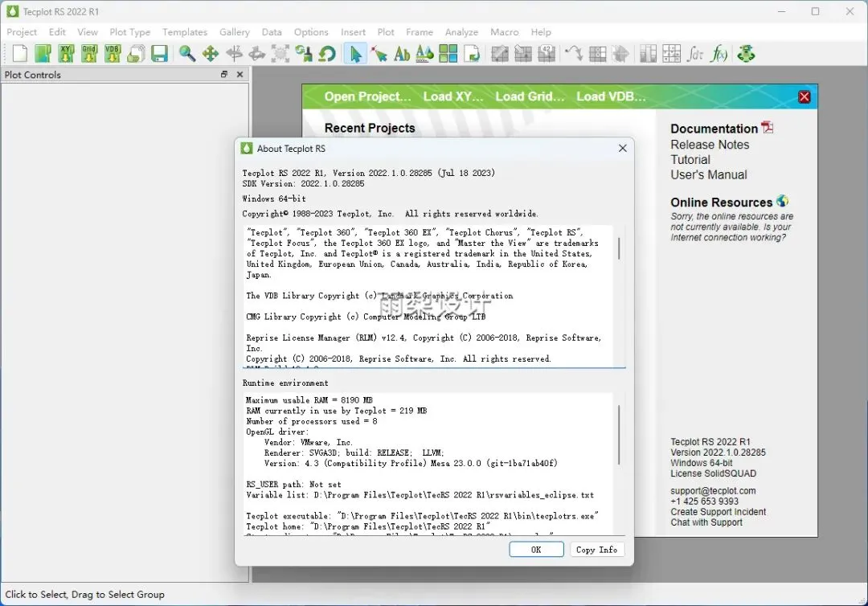Screen dimensions: 868x606
Task: Click Load VDB... on welcome banner
Action: pos(611,96)
